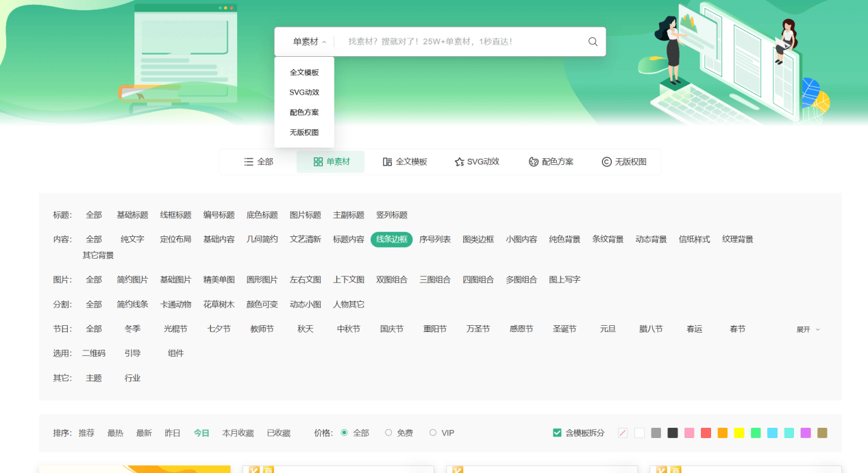Click the 单素材 grid icon
This screenshot has height=473, width=868.
tap(318, 162)
